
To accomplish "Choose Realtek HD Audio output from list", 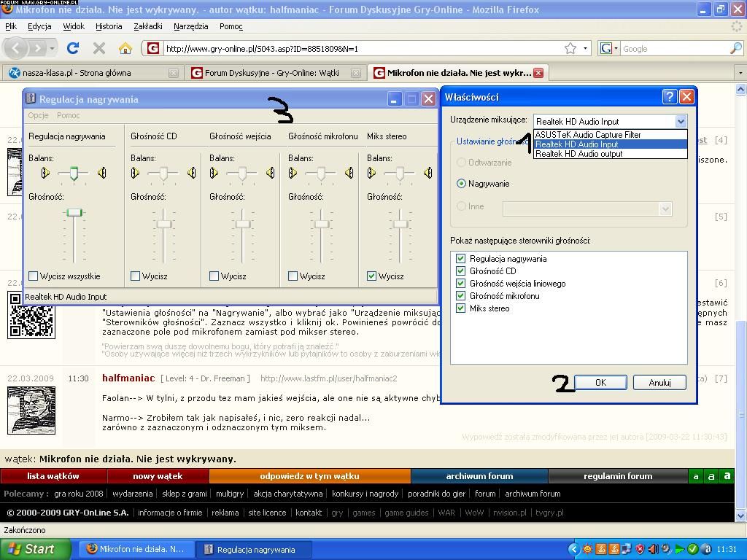I will pos(578,154).
